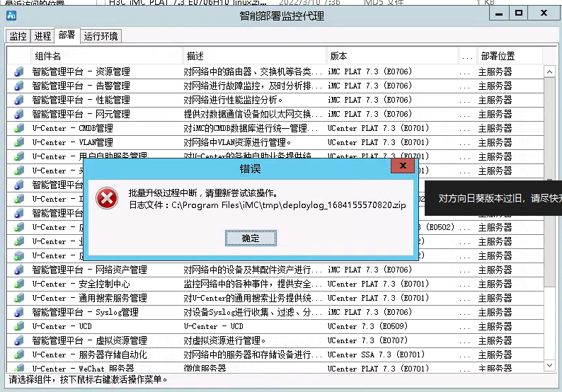562x392 pixels.
Task: Click icon of U-Center - UCD row
Action: (x=19, y=326)
